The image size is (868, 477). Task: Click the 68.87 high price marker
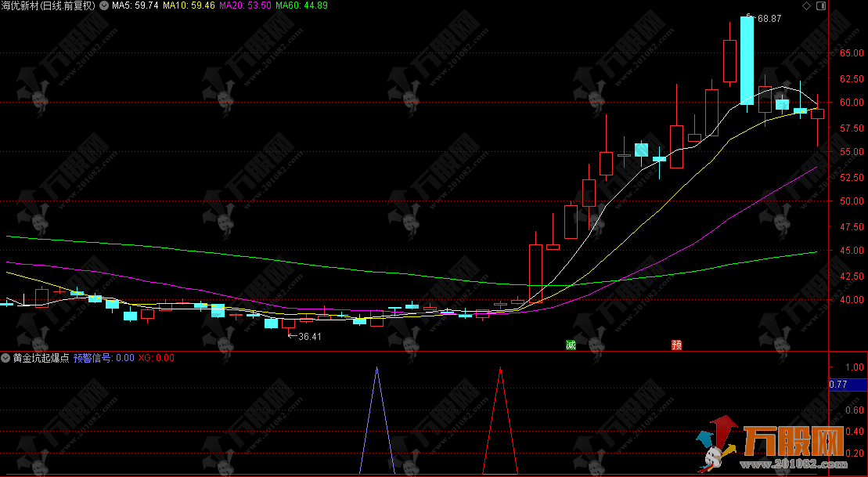tap(770, 18)
